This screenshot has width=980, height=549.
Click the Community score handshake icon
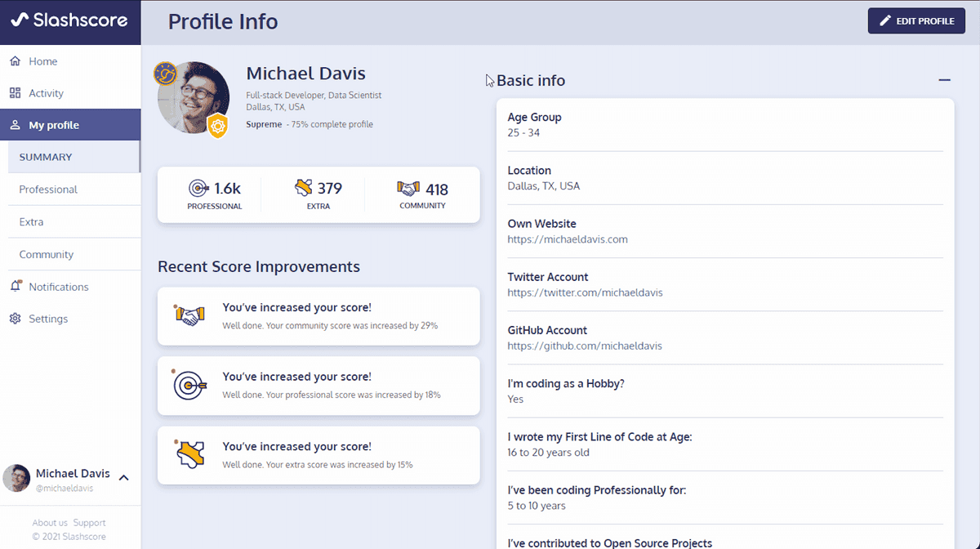click(x=408, y=189)
